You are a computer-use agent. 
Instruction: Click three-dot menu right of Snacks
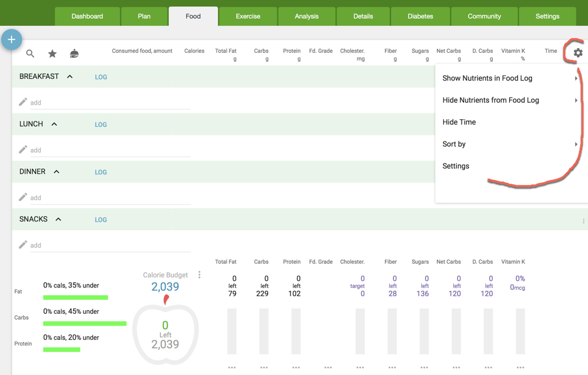tap(583, 222)
